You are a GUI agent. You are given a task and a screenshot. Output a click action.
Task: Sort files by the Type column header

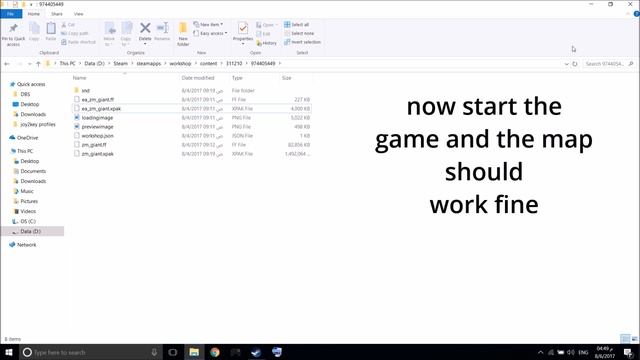237,78
